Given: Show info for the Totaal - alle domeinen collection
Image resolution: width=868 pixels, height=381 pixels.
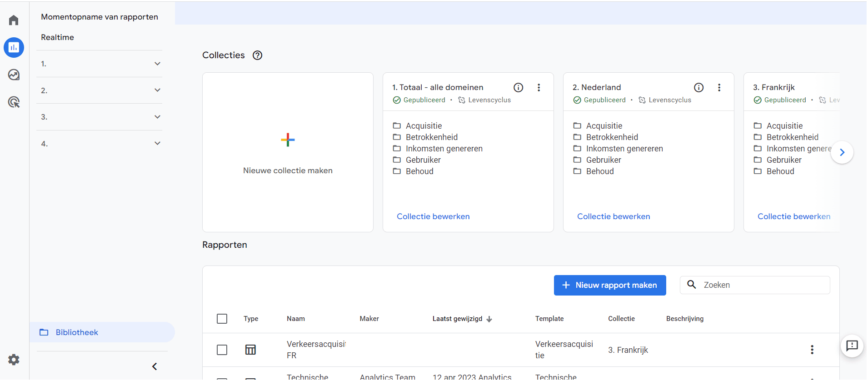Looking at the screenshot, I should pos(519,87).
